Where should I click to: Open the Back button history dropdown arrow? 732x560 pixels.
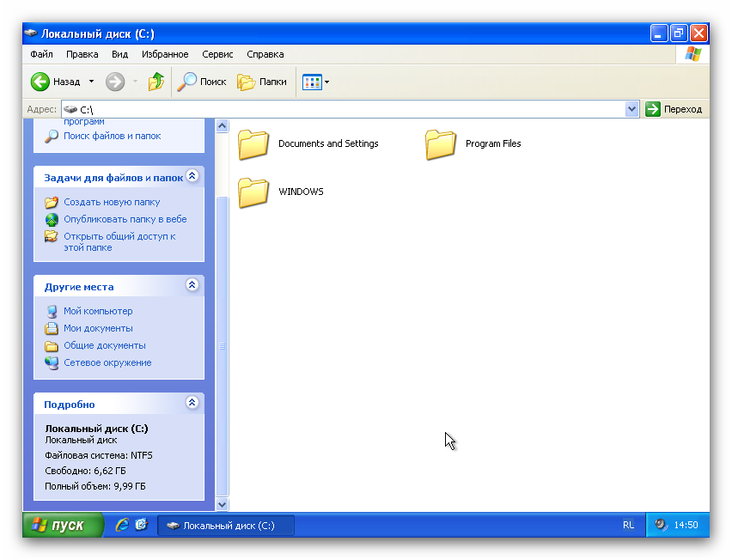pos(91,82)
